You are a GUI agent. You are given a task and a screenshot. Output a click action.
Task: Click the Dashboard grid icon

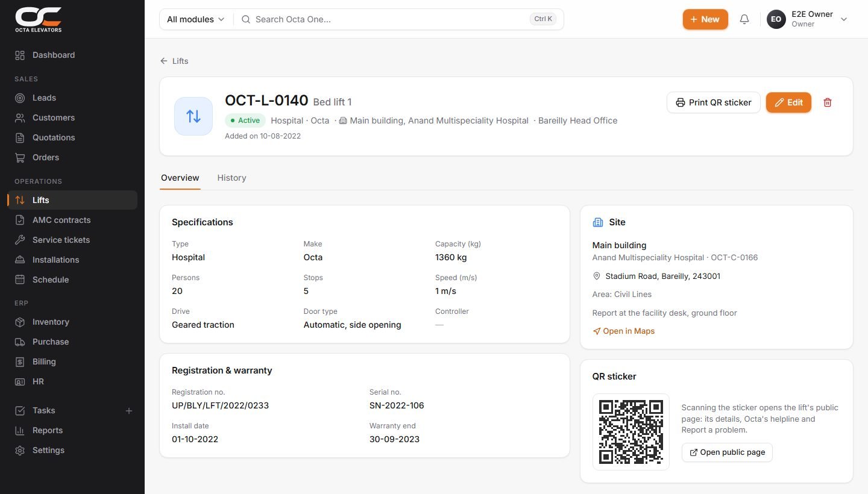tap(20, 55)
